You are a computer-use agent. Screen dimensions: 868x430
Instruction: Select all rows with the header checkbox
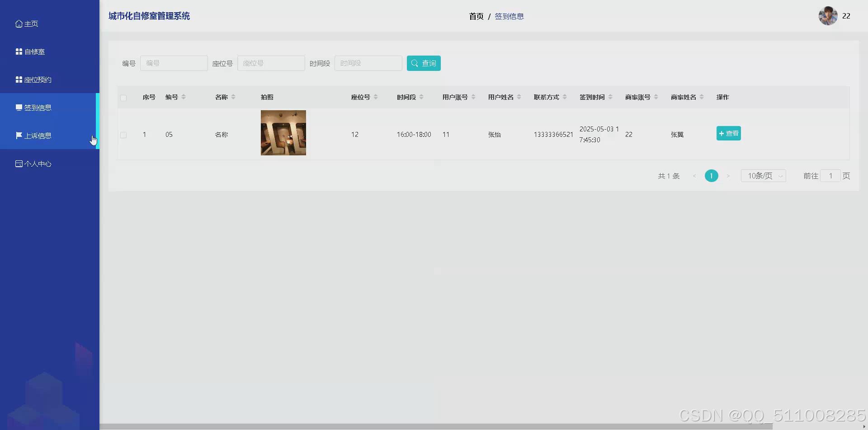pos(123,98)
